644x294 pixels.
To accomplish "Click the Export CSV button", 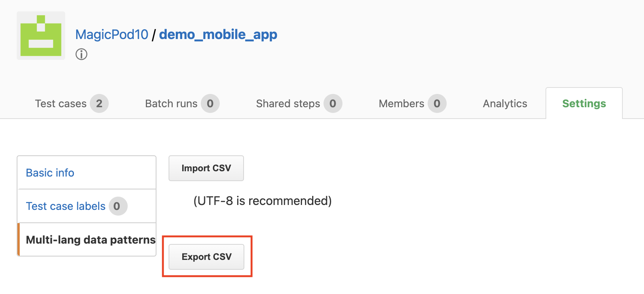I will [206, 257].
